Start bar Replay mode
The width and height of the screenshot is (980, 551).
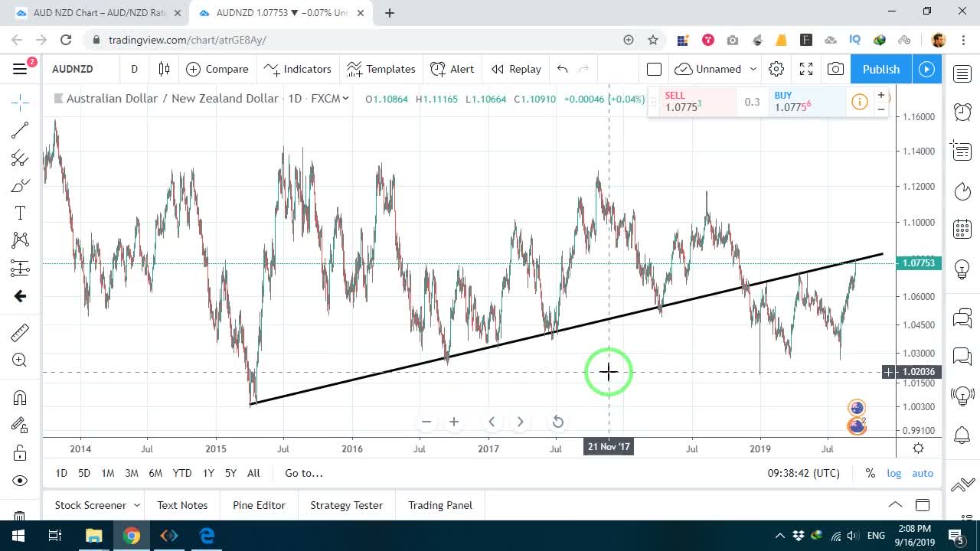pos(516,69)
